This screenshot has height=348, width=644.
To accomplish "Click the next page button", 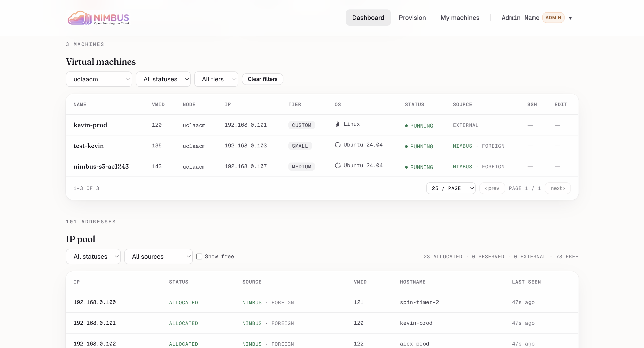I will pos(558,188).
